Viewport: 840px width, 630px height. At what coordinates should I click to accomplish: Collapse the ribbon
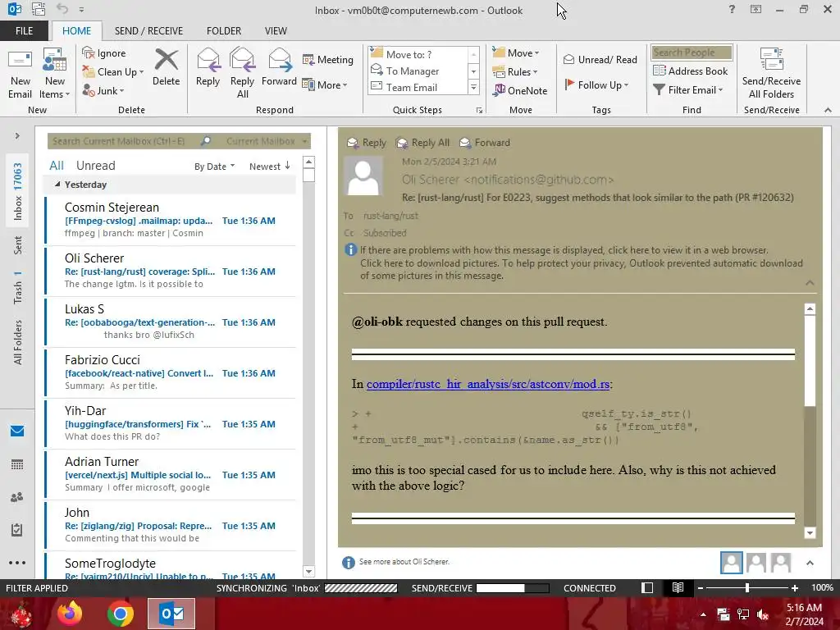(828, 110)
